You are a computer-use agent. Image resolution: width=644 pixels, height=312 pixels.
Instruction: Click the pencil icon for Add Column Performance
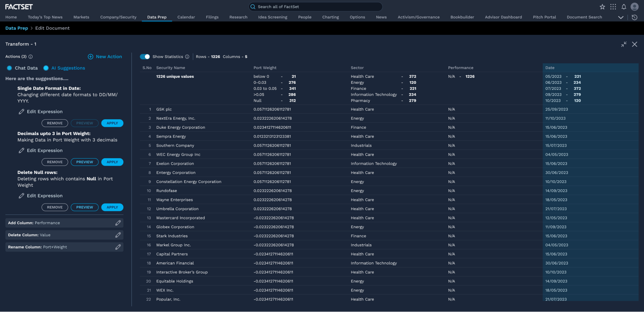click(118, 223)
